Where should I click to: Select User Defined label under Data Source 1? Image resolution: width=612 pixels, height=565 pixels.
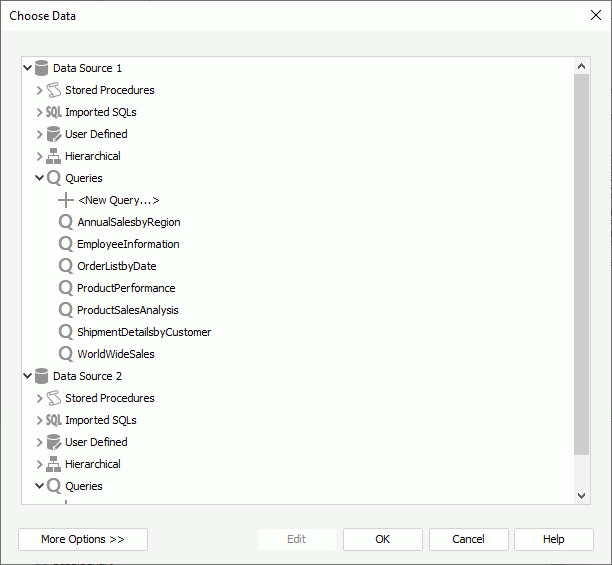tap(96, 134)
